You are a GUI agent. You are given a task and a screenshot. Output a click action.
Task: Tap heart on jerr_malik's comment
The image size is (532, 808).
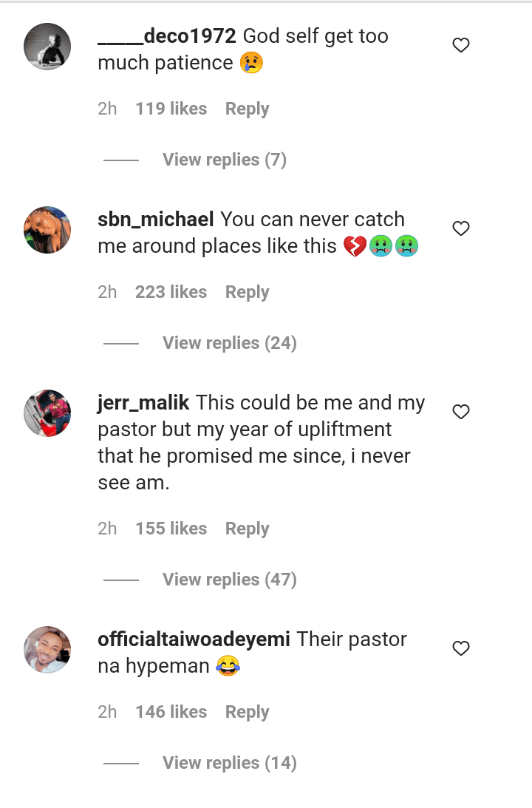tap(461, 413)
